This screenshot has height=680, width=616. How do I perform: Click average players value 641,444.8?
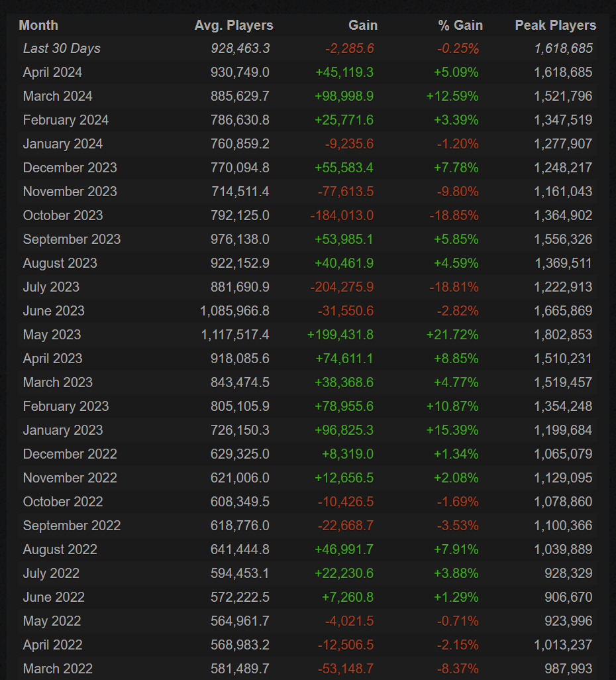[x=240, y=549]
